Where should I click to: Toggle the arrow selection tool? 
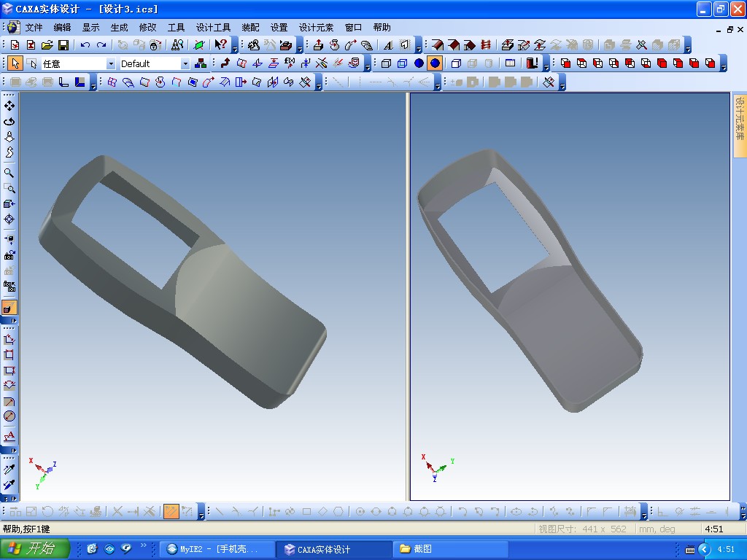pos(15,63)
